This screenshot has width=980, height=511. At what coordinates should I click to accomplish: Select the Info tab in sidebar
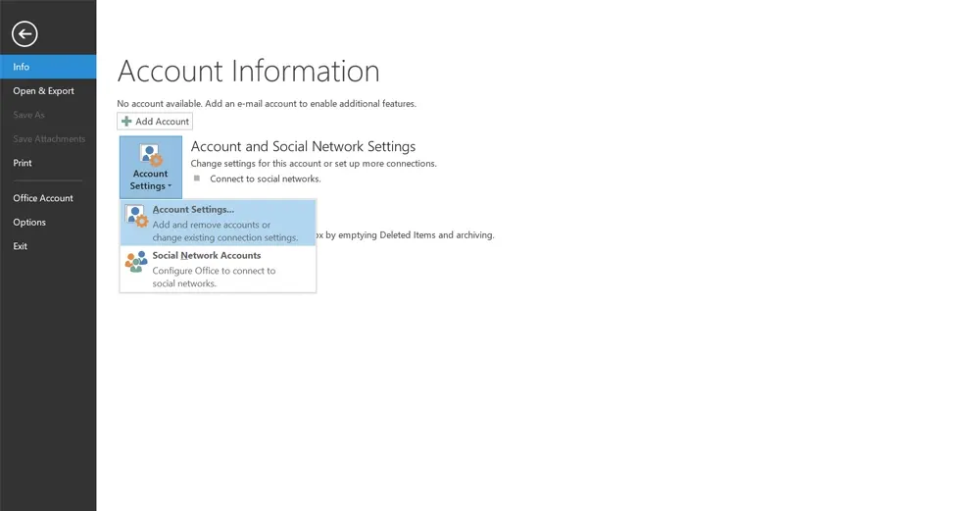[x=48, y=67]
